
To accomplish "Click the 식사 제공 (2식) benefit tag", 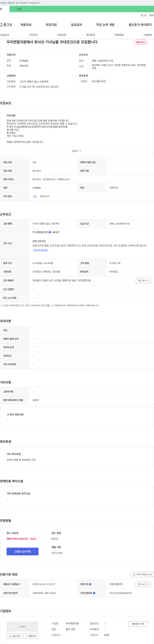I will coord(99,81).
